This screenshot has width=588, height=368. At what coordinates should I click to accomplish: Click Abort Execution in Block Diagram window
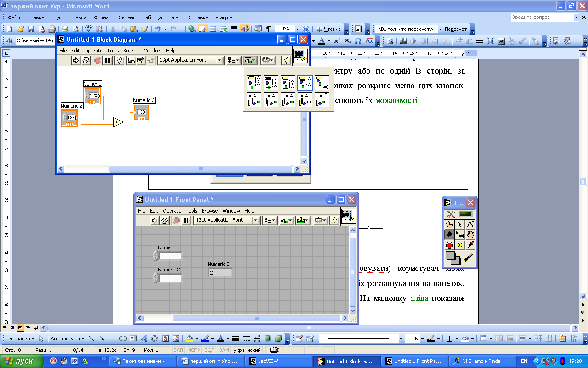point(97,60)
